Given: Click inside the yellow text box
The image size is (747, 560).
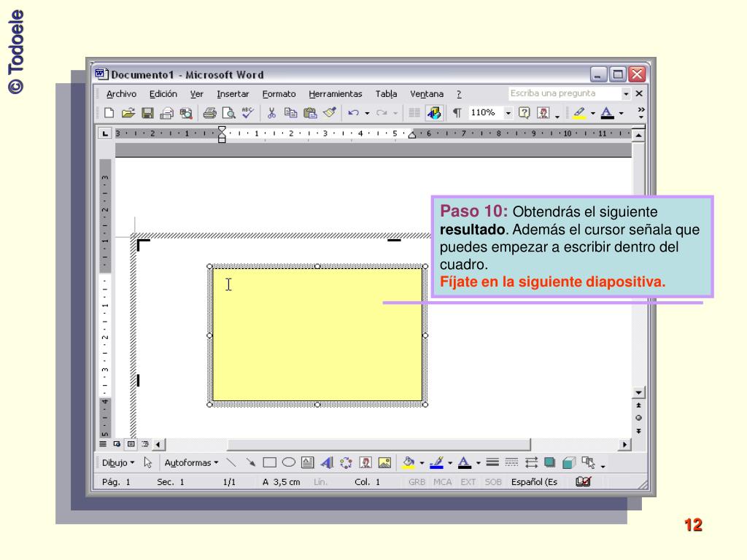Looking at the screenshot, I should point(317,335).
